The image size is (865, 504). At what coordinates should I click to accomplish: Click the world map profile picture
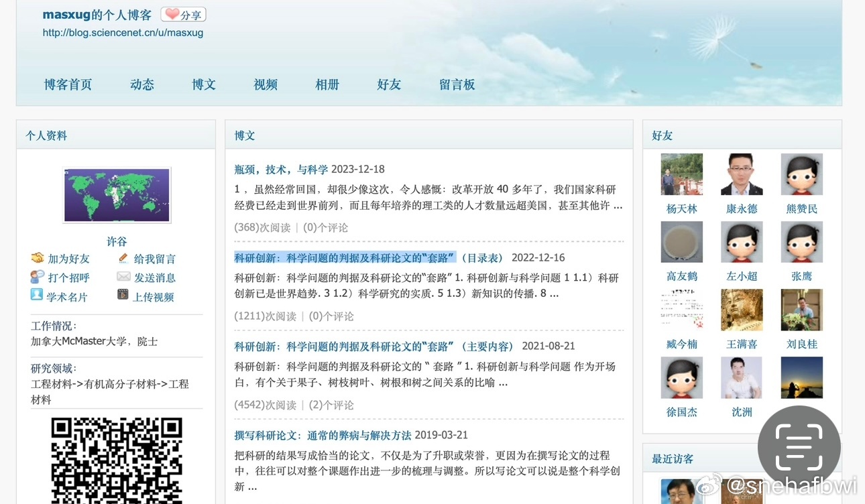[117, 195]
